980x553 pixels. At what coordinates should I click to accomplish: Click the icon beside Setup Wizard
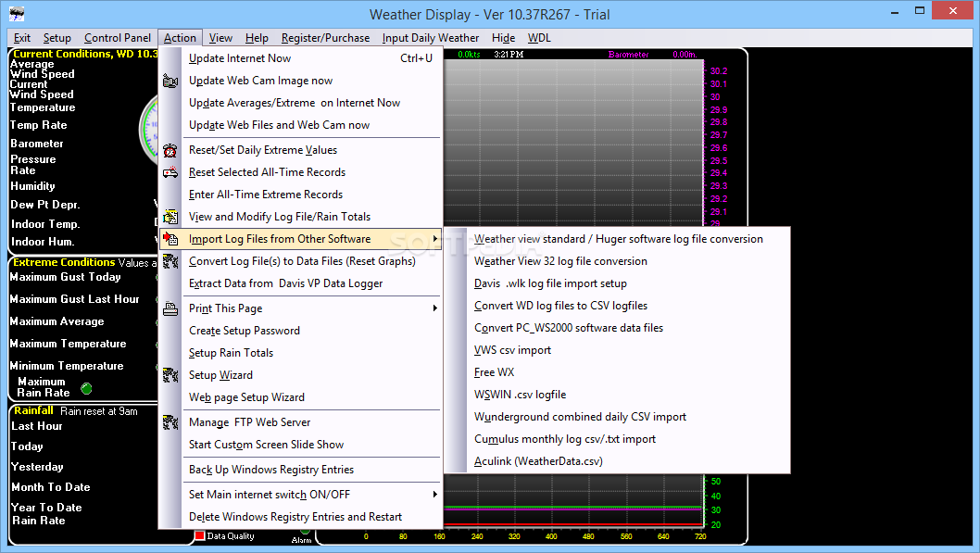tap(170, 375)
